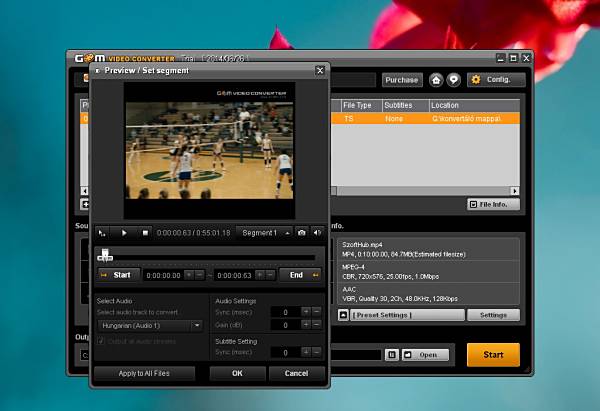Screen dimensions: 600x411
Task: Click the subtitle Sync value field
Action: 285,352
